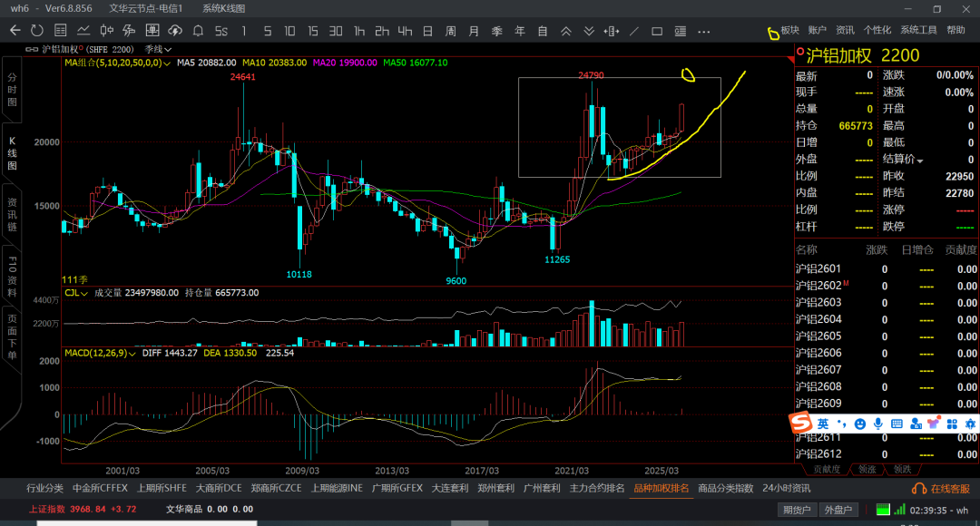Switch chart period to 4h
This screenshot has width=980, height=526.
pos(405,31)
